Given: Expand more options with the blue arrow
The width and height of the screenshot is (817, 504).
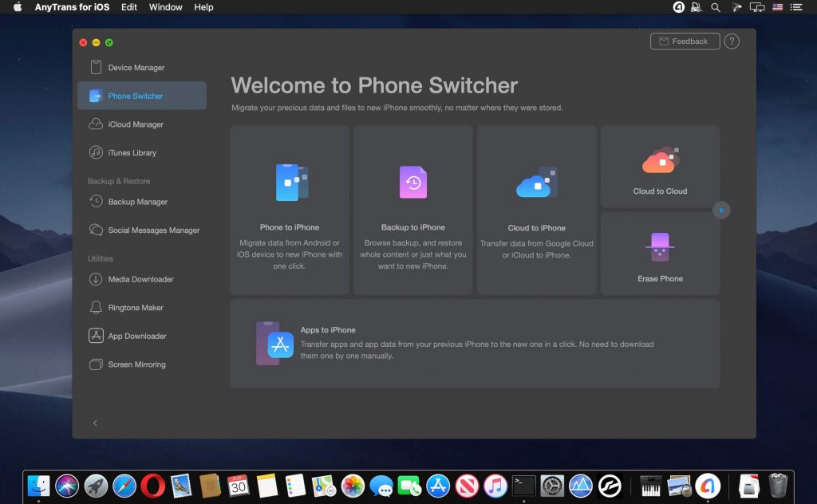Looking at the screenshot, I should [x=721, y=210].
